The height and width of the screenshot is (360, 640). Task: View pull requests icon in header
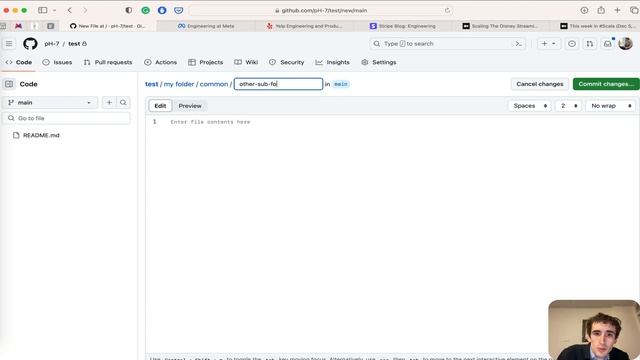coord(590,44)
